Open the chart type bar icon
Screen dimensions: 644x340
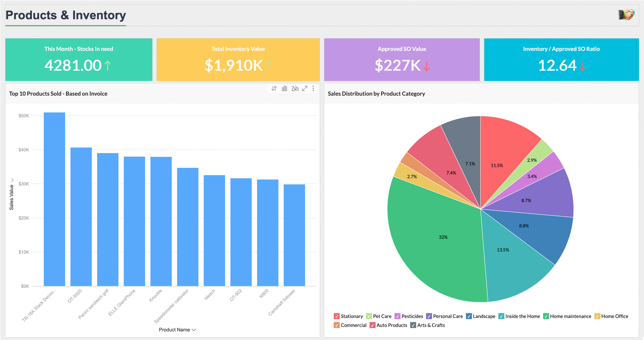pyautogui.click(x=285, y=89)
